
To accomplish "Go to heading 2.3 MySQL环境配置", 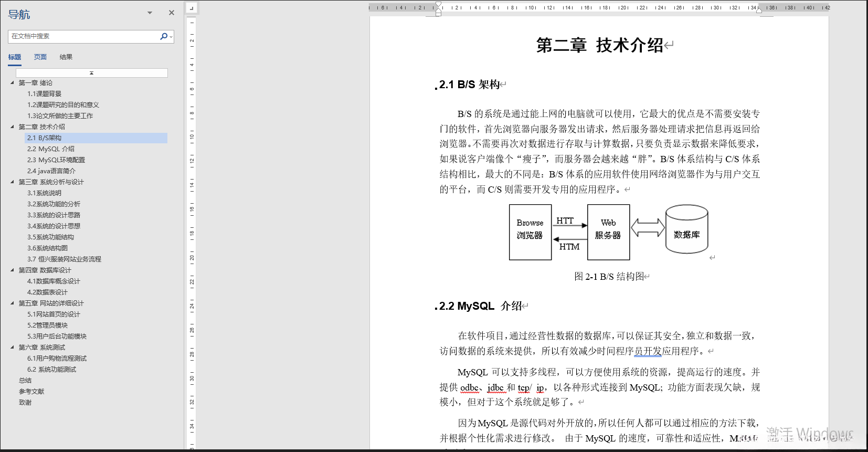I will (x=56, y=160).
